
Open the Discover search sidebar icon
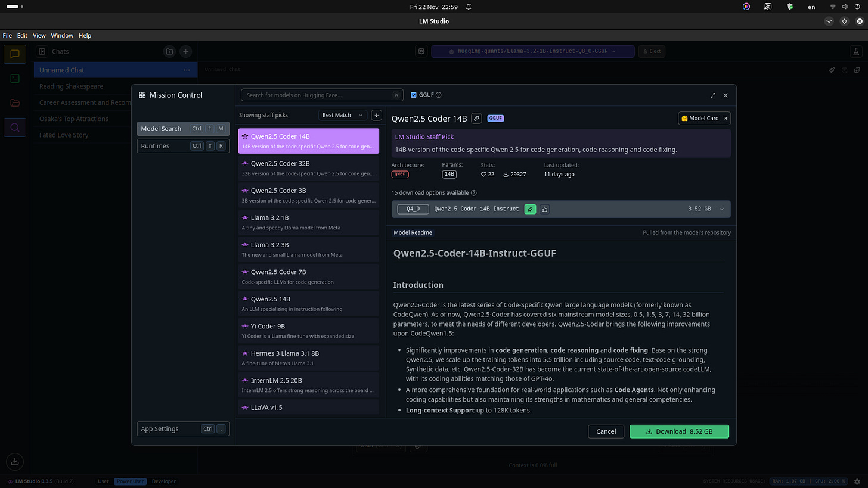[15, 127]
